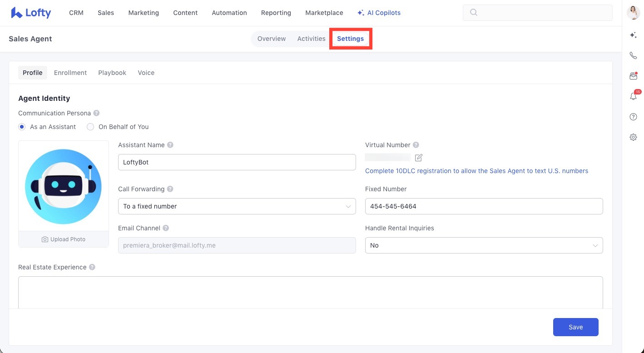Viewport: 644px width, 353px height.
Task: Switch to the Enrollment tab
Action: [70, 73]
